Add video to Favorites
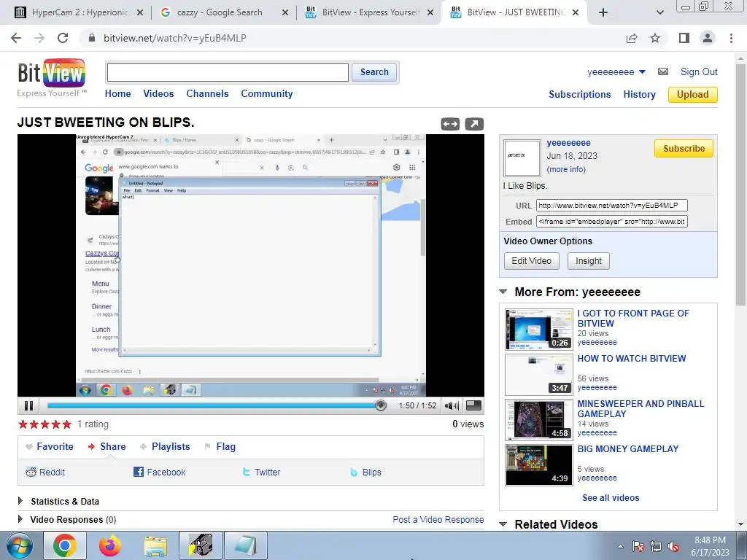Viewport: 747px width, 560px height. pyautogui.click(x=50, y=447)
